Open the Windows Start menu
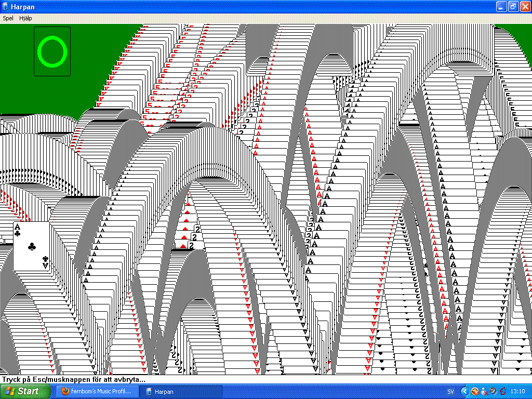This screenshot has width=532, height=399. pyautogui.click(x=25, y=391)
